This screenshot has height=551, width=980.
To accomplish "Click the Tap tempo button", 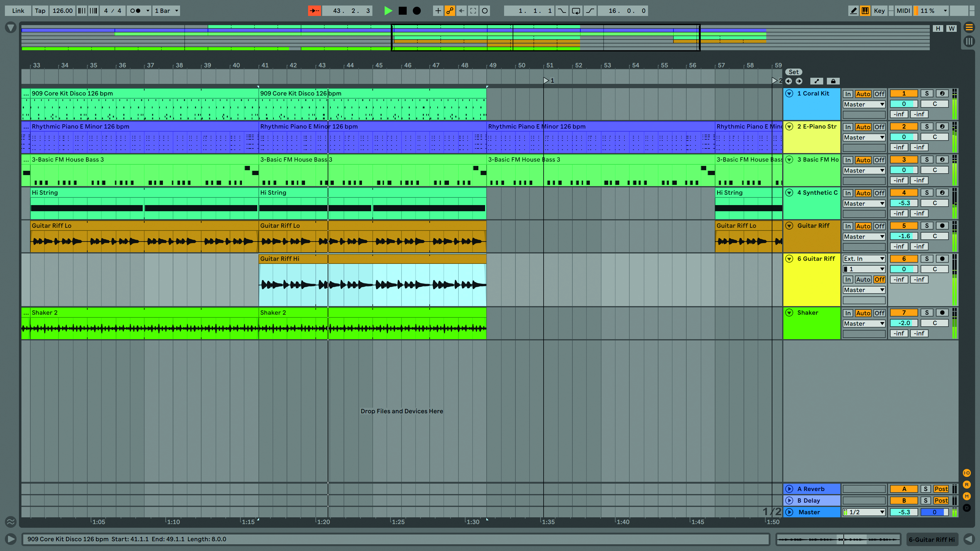I will coord(40,11).
